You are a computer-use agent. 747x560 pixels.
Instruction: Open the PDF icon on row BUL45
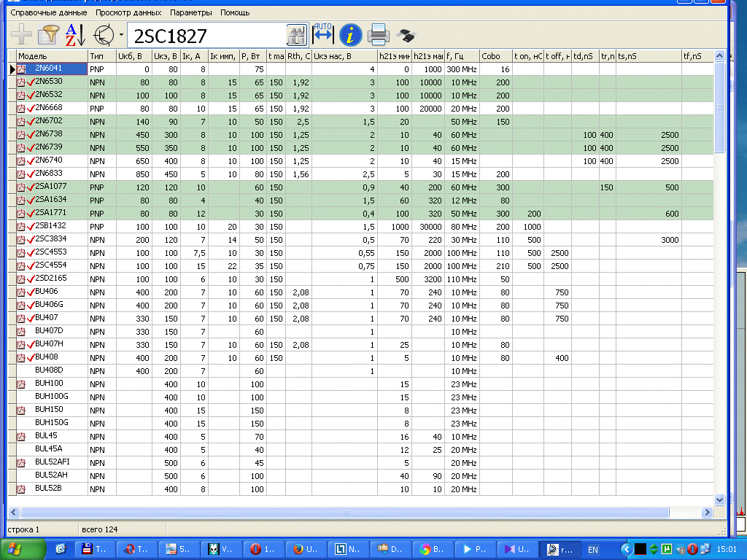pyautogui.click(x=21, y=437)
